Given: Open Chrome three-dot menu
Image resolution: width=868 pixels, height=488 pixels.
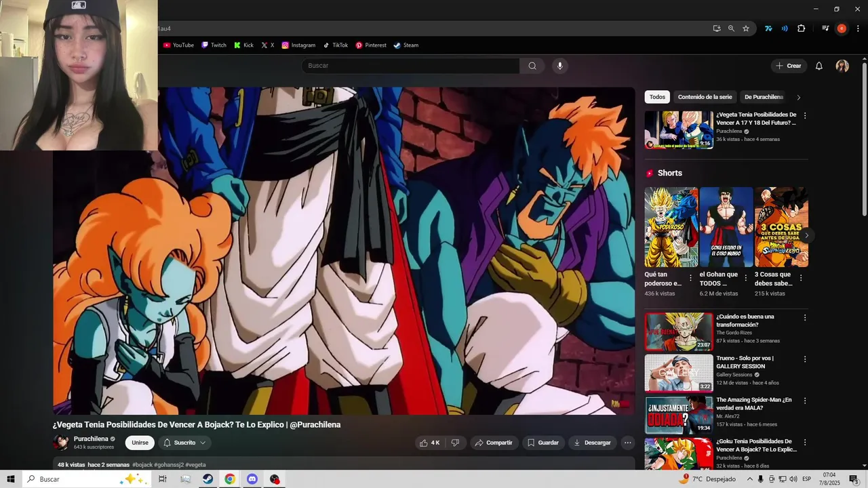Looking at the screenshot, I should (858, 28).
